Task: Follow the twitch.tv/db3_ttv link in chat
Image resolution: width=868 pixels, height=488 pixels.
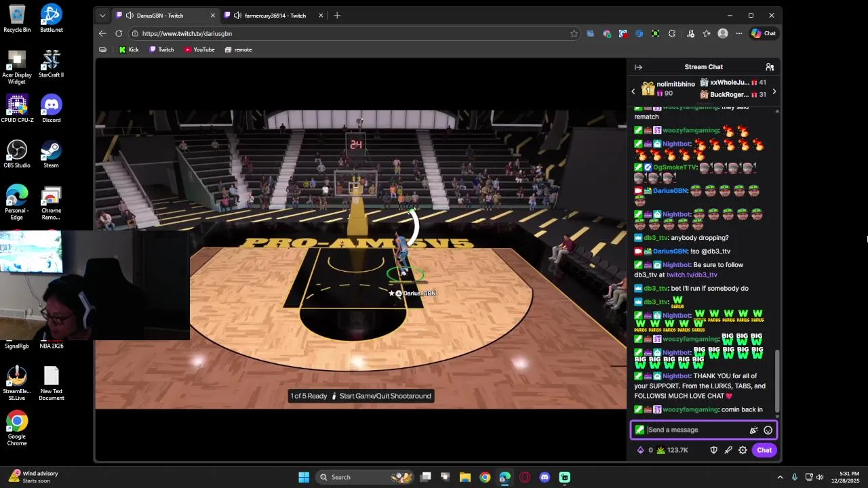Action: click(x=692, y=275)
